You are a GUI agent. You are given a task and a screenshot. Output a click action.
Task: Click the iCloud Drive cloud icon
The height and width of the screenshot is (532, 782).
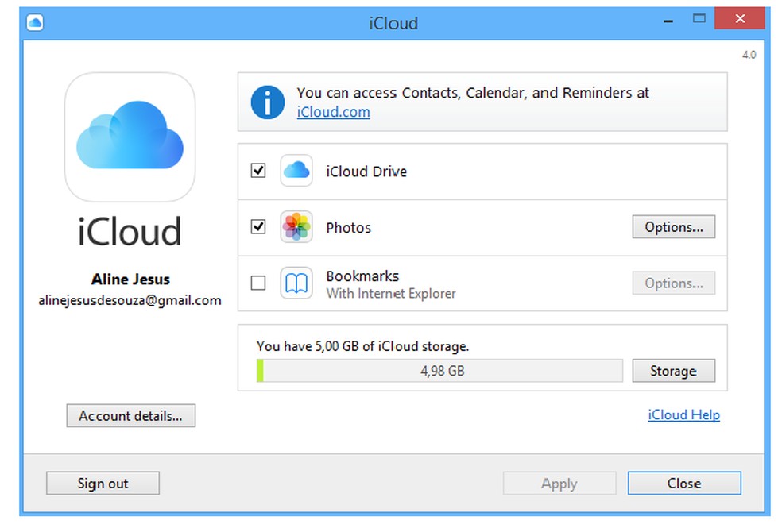pos(296,171)
